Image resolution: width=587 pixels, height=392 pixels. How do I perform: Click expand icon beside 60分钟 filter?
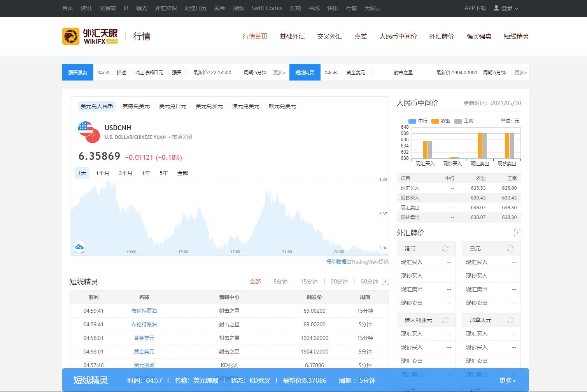(385, 281)
